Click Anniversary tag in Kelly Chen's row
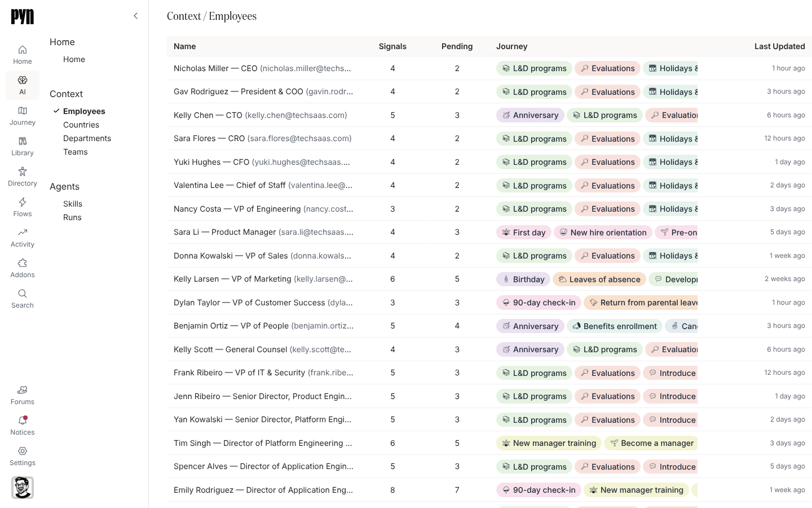The height and width of the screenshot is (508, 812). tap(530, 115)
